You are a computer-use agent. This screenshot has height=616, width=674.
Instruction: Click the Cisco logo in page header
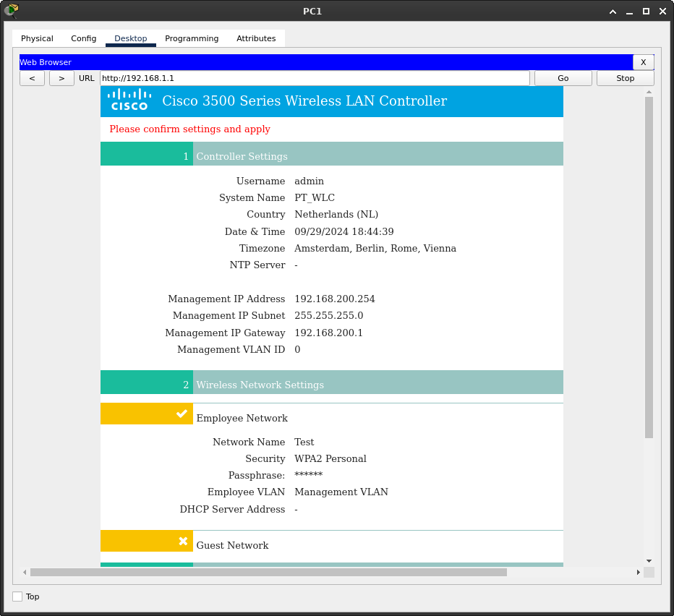(x=129, y=100)
